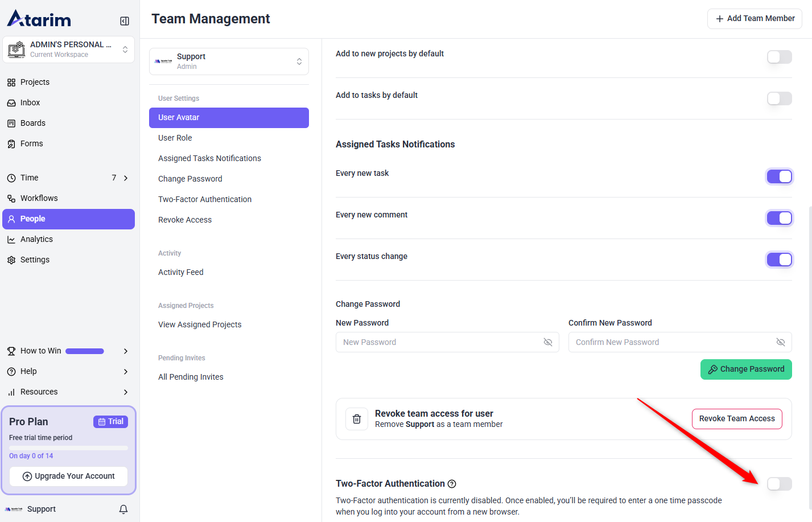Viewport: 812px width, 522px height.
Task: Go to Activity Feed section
Action: click(180, 272)
